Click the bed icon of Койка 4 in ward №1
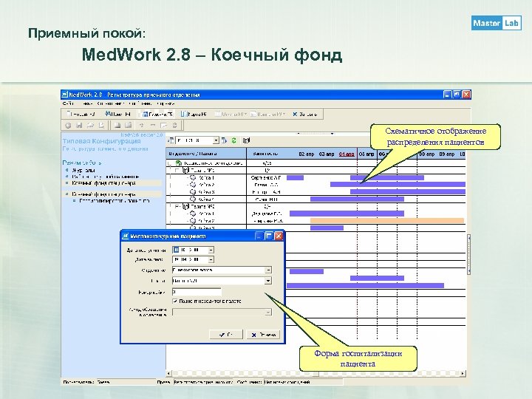The height and width of the screenshot is (399, 532). pos(193,199)
